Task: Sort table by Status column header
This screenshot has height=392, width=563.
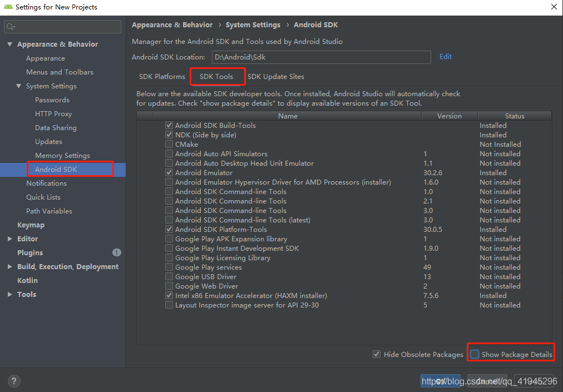Action: coord(515,116)
